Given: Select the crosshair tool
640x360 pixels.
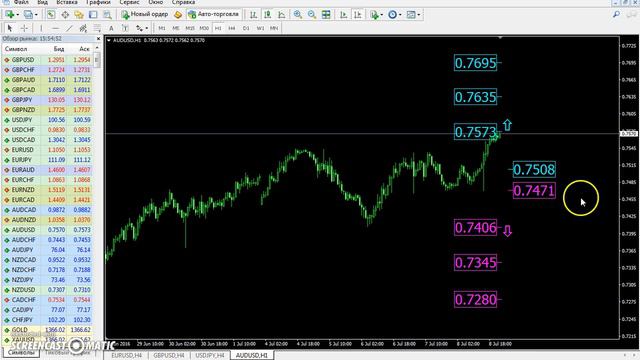Looking at the screenshot, I should coord(24,28).
